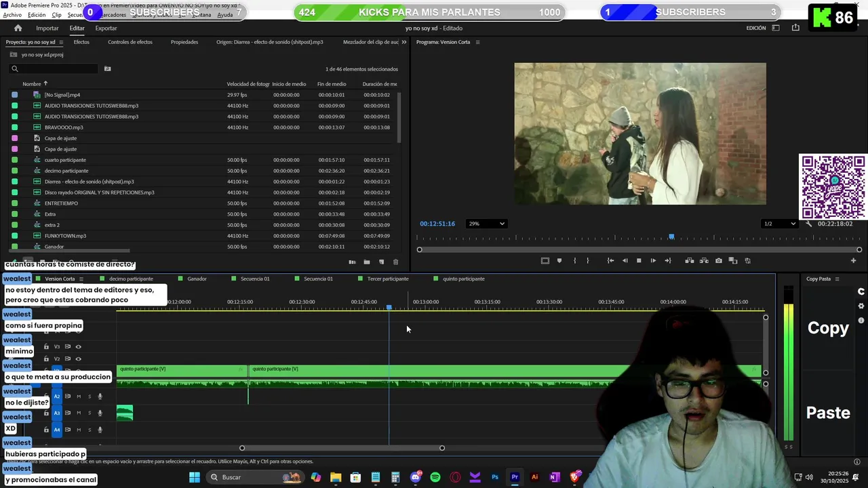Go to the Exportar workspace

pyautogui.click(x=106, y=28)
